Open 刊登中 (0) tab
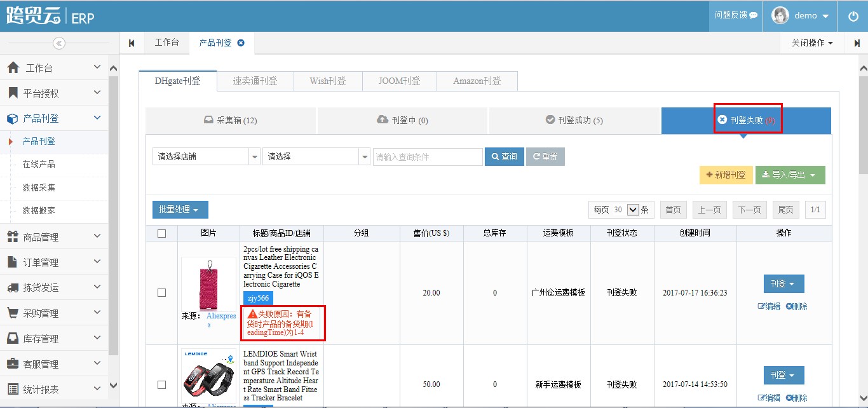The image size is (868, 408). (402, 120)
